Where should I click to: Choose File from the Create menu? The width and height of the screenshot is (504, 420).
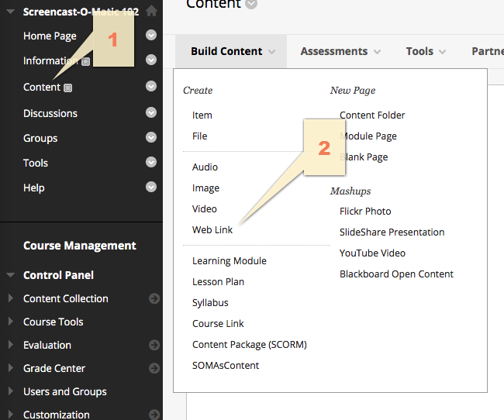coord(199,136)
